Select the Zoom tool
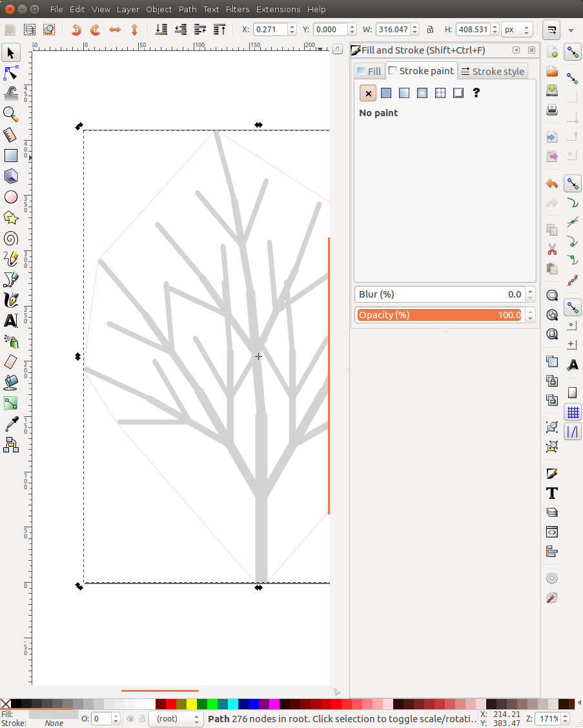 [11, 114]
